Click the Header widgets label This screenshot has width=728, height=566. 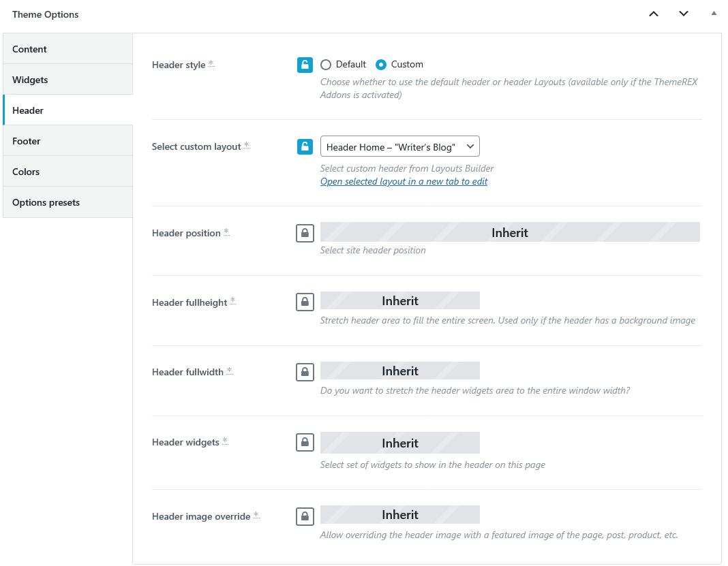[x=185, y=442]
